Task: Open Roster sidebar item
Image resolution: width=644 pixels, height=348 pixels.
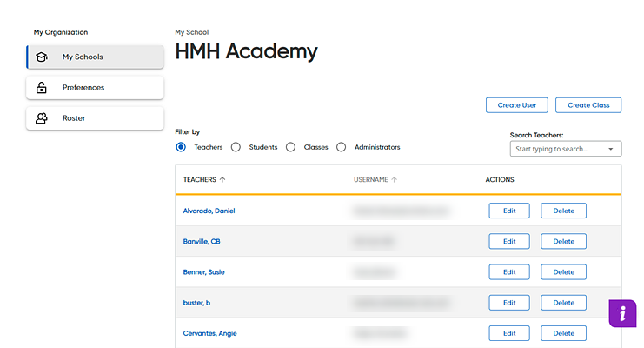Action: 96,118
